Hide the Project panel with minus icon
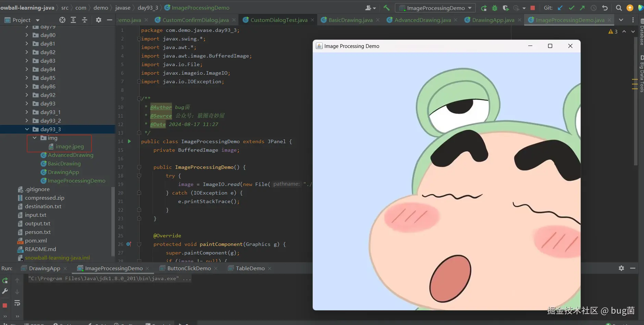The image size is (644, 325). pyautogui.click(x=110, y=20)
